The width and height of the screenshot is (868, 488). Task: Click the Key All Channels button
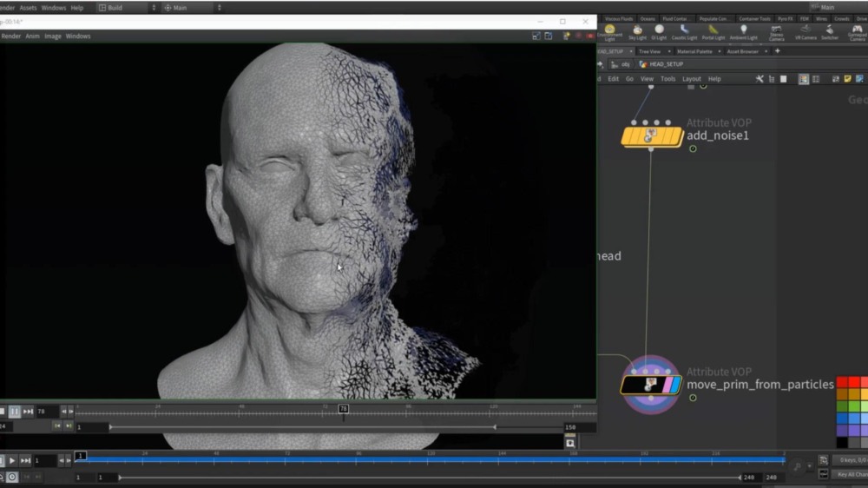pos(852,475)
